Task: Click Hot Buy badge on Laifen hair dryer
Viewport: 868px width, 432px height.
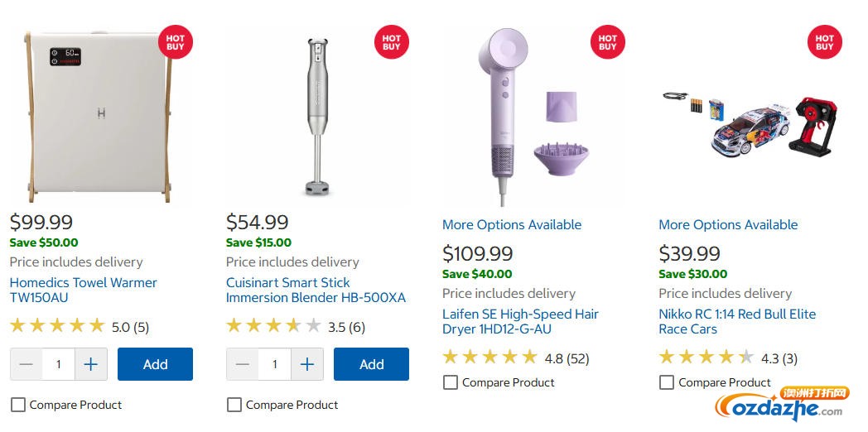Action: click(x=607, y=42)
